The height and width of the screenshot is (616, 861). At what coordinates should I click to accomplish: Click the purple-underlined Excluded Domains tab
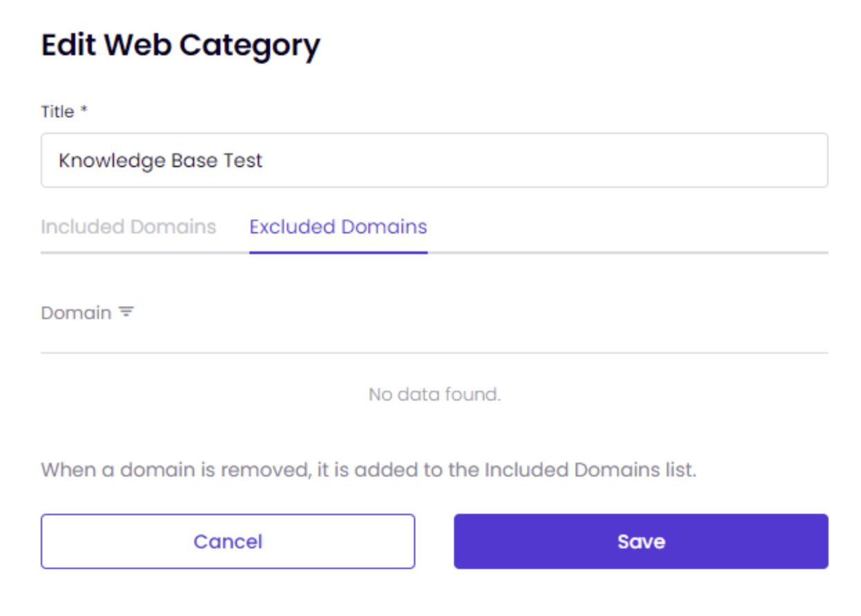click(339, 227)
